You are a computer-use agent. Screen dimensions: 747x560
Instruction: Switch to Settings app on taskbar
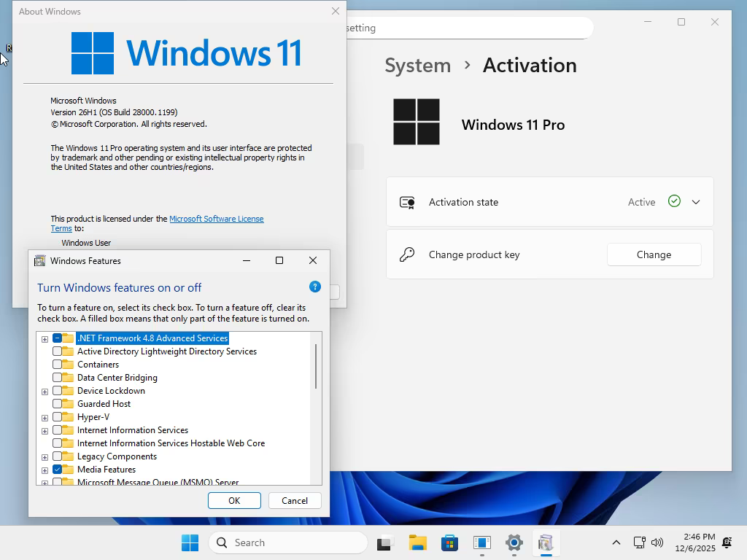[514, 542]
